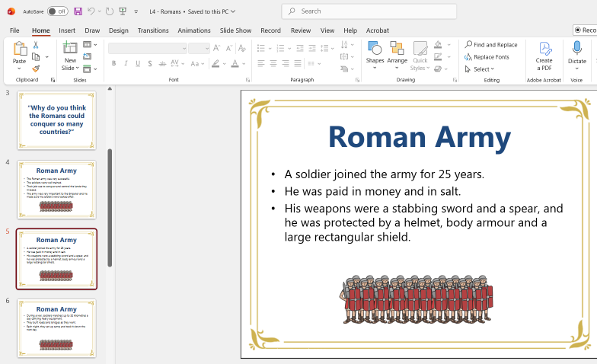Click the slide panel scroll up arrow
This screenshot has width=597, height=364.
(110, 88)
